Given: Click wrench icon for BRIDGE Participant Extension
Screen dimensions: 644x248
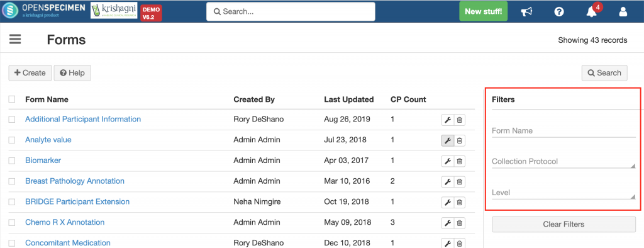Looking at the screenshot, I should (x=448, y=202).
